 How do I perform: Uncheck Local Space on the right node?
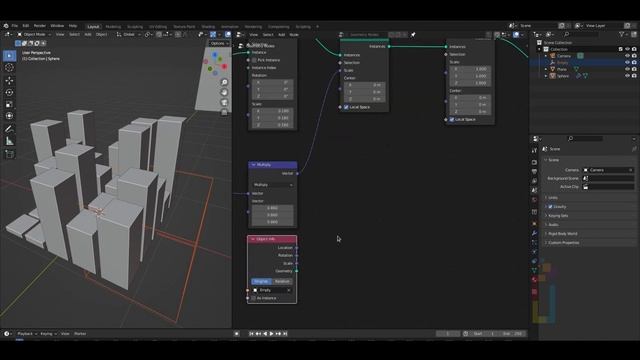[x=452, y=120]
